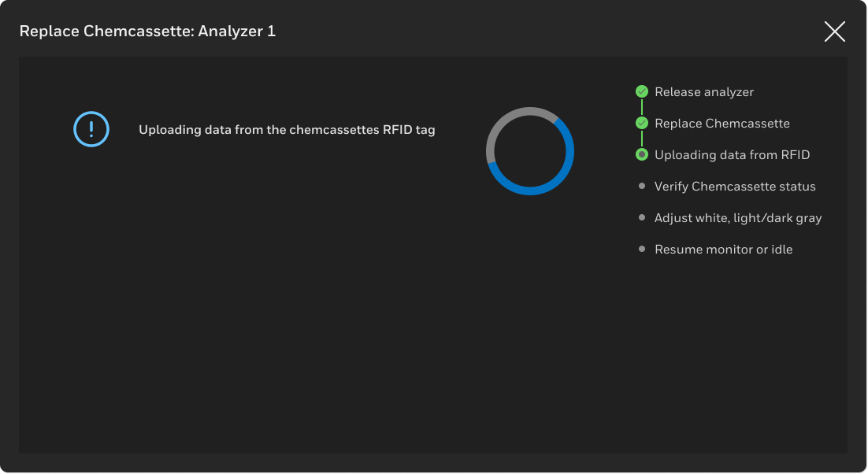Click the green checkmark beside Replace Chemcassette
This screenshot has width=868, height=474.
click(x=642, y=124)
